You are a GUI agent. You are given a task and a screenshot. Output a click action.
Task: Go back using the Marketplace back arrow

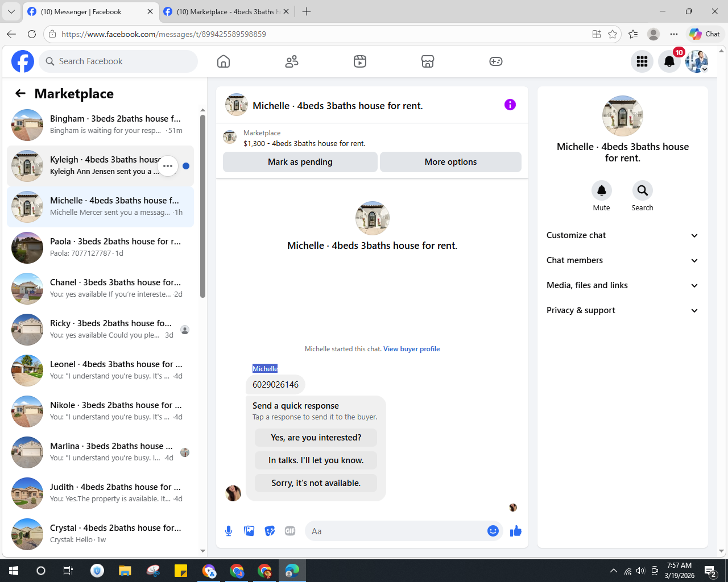pos(20,93)
